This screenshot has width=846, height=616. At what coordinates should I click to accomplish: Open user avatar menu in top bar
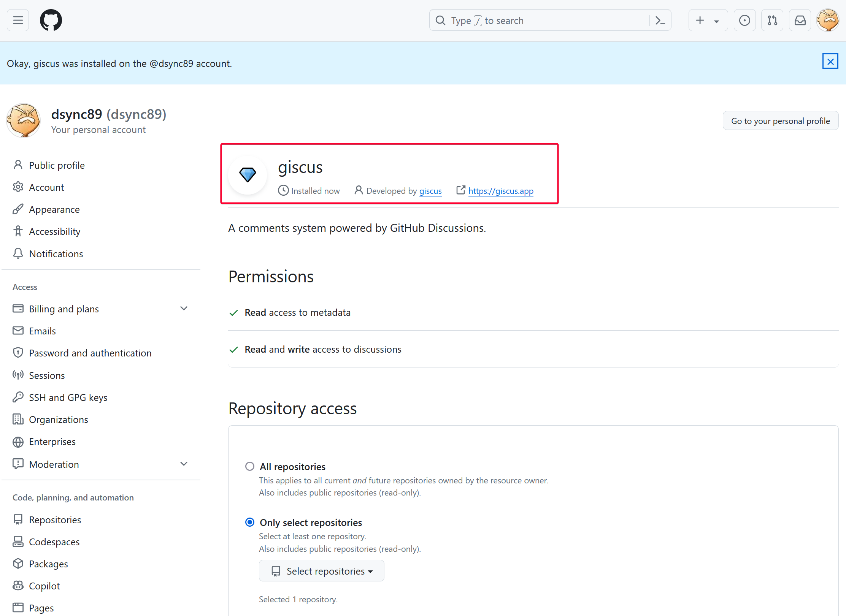point(828,20)
